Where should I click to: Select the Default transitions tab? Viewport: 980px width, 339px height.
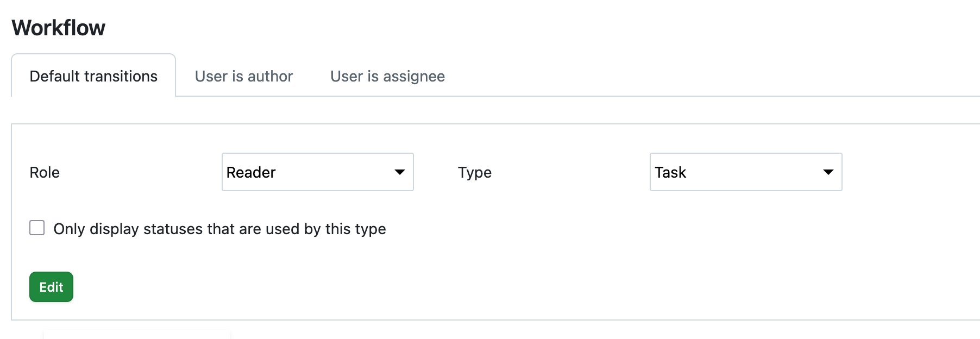(x=93, y=76)
